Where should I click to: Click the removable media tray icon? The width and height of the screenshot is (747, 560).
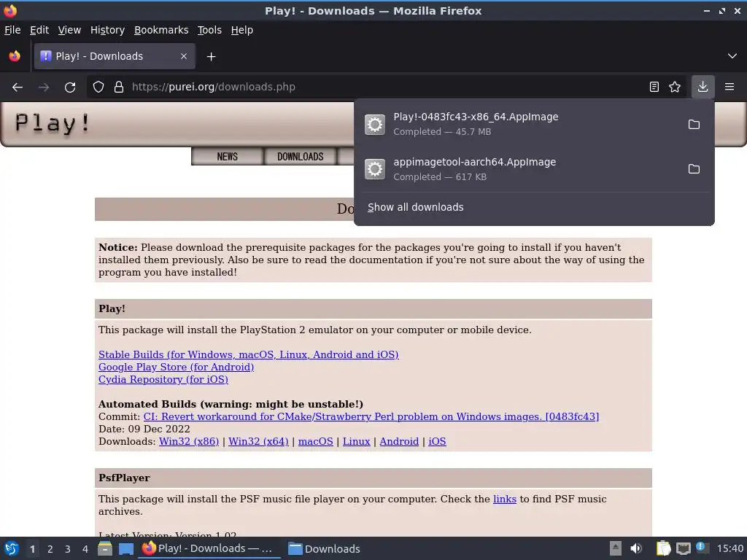[616, 548]
